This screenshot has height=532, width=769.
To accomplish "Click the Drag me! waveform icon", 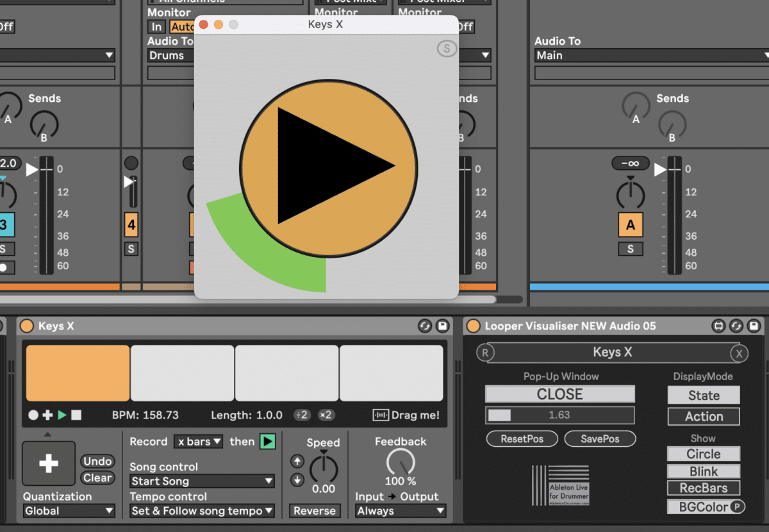I will pyautogui.click(x=381, y=415).
